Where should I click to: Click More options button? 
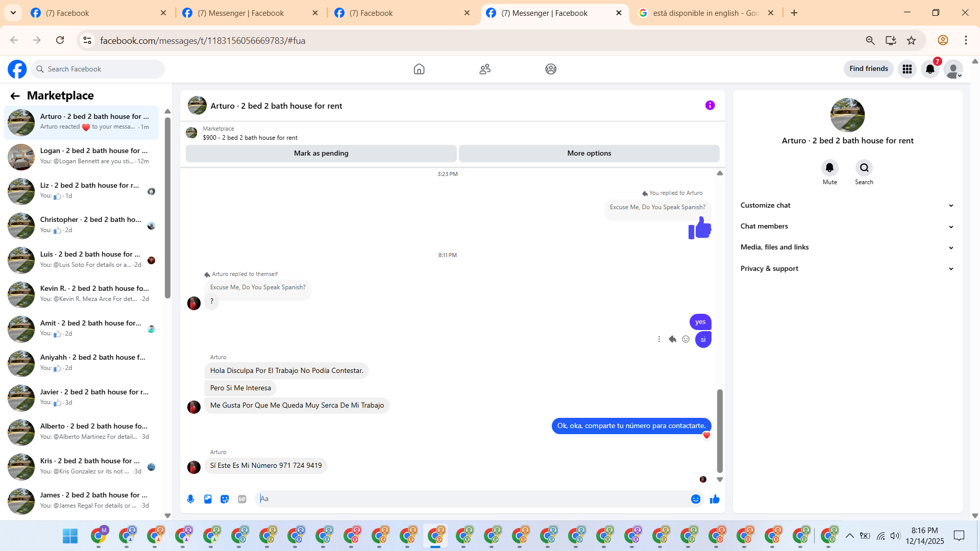(589, 153)
